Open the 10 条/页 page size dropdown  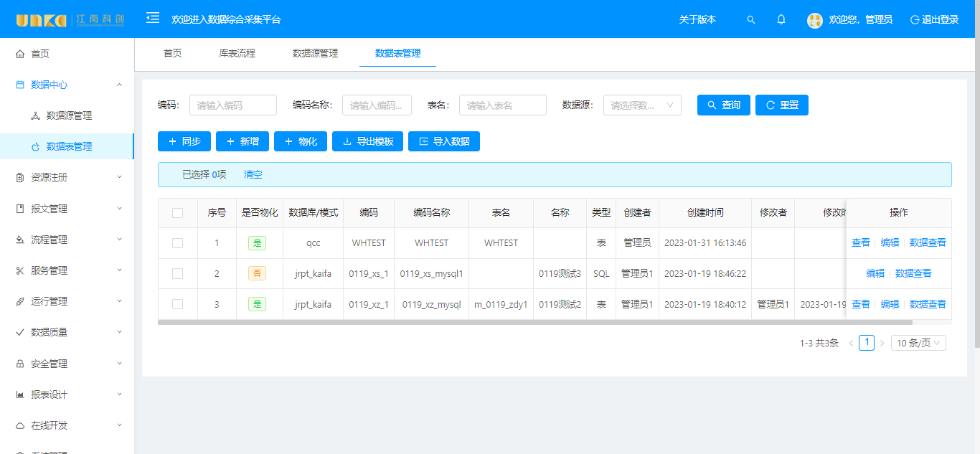918,343
